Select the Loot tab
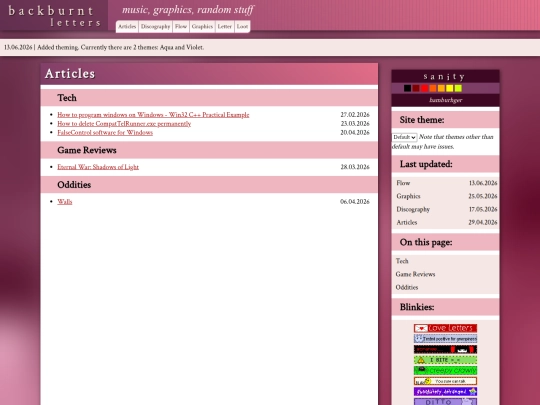Screen dimensions: 540x405 coord(242,27)
